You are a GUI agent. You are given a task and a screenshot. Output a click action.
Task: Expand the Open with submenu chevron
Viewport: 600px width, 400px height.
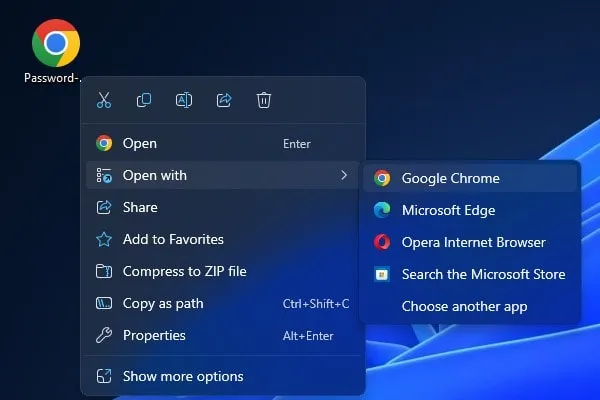pos(344,175)
